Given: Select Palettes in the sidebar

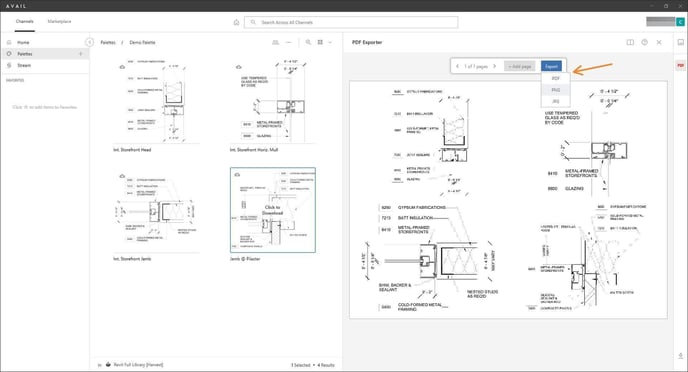Looking at the screenshot, I should coord(25,54).
